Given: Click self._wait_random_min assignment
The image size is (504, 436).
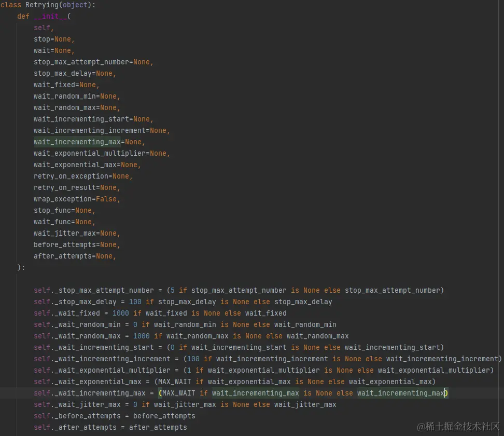Looking at the screenshot, I should (185, 325).
